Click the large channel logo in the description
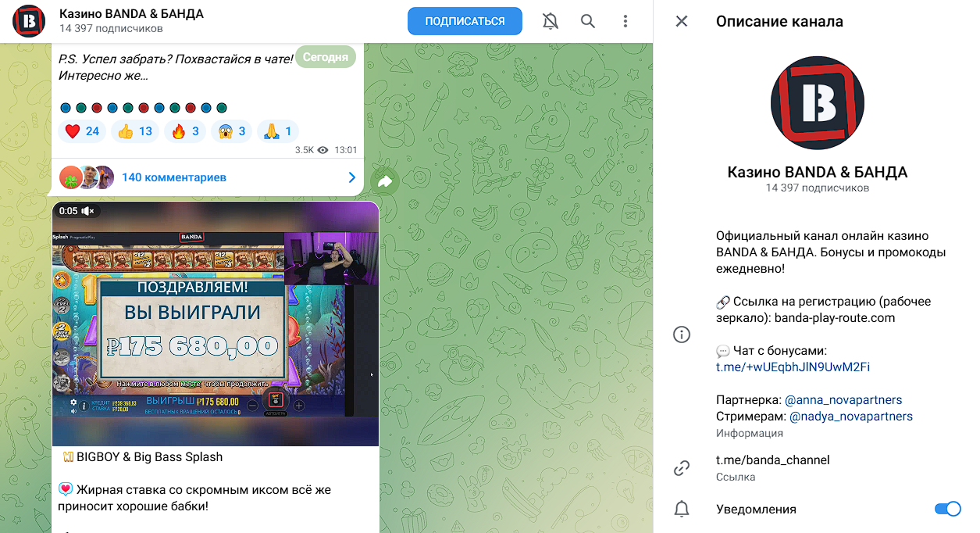Screen dimensions: 980x533 (818, 103)
